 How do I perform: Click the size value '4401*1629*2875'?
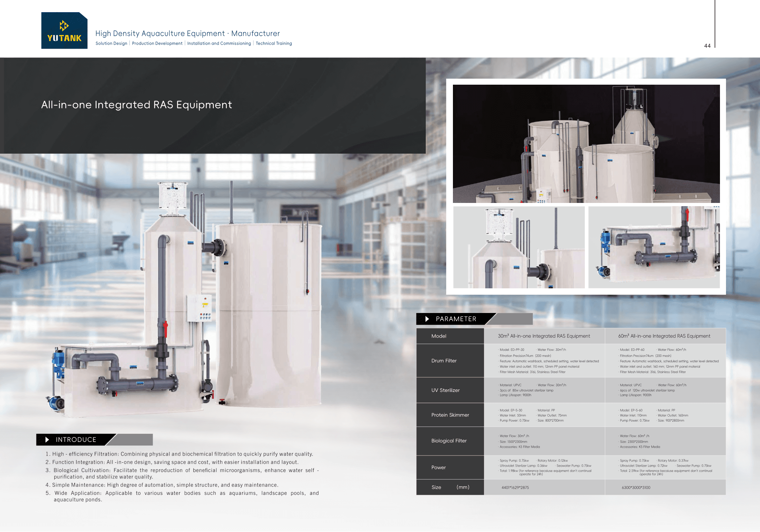coord(515,488)
